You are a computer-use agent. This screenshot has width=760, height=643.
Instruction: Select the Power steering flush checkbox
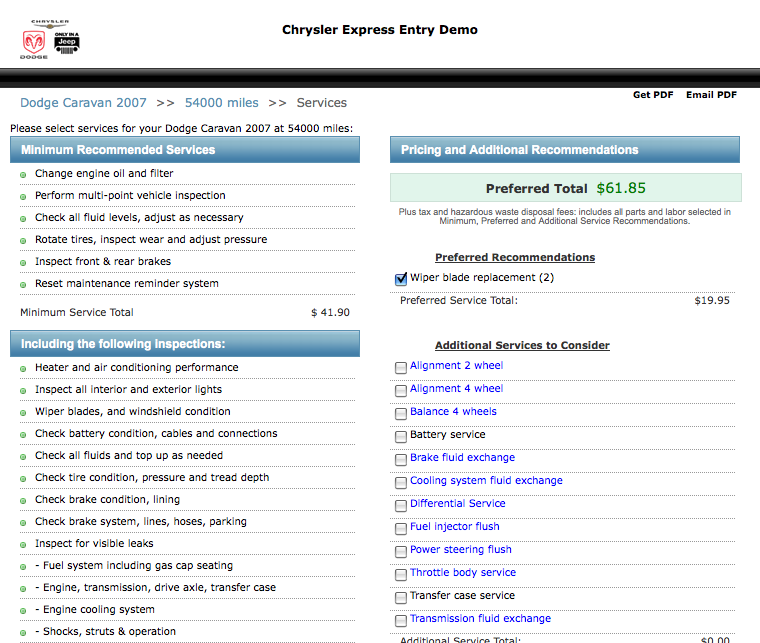point(401,552)
